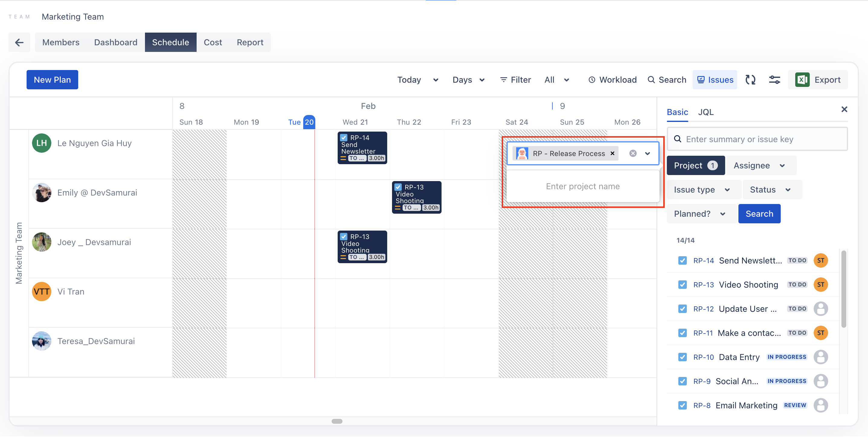
Task: Click the unassigned avatar on RP-12 row
Action: click(821, 309)
